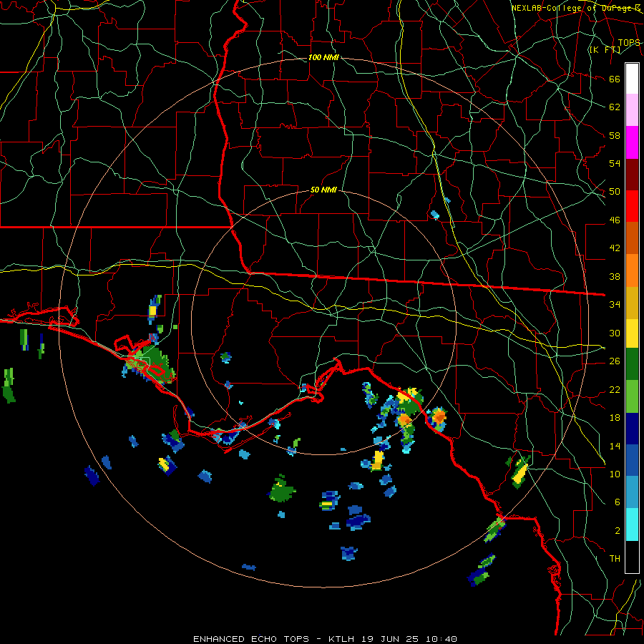The width and height of the screenshot is (644, 644).
Task: Click the 10:40 timestamp
Action: coord(441,639)
